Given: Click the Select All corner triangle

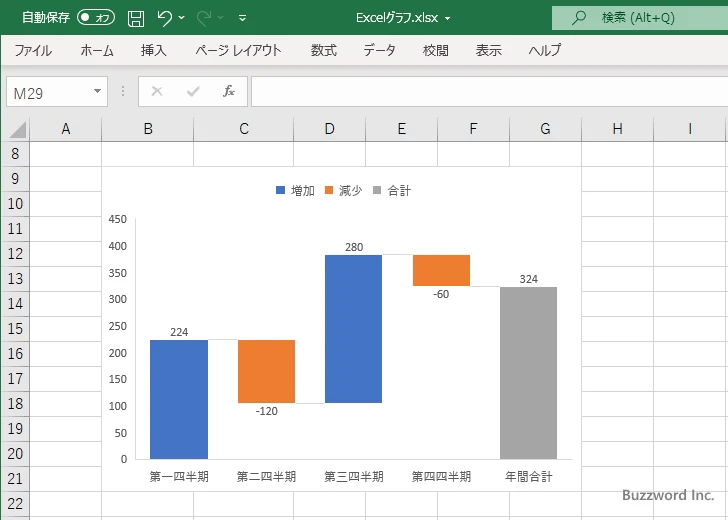Looking at the screenshot, I should click(x=18, y=129).
